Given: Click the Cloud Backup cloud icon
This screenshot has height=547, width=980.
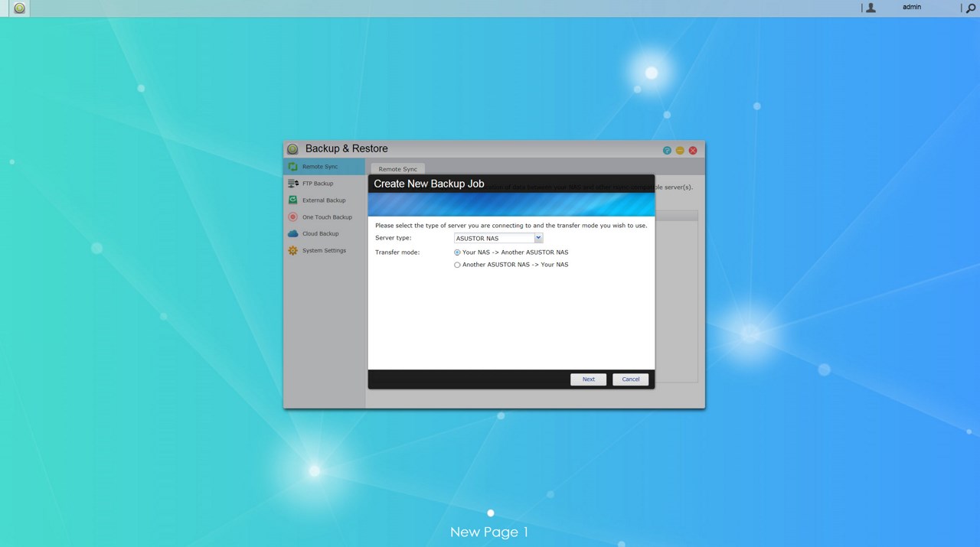Looking at the screenshot, I should point(292,234).
